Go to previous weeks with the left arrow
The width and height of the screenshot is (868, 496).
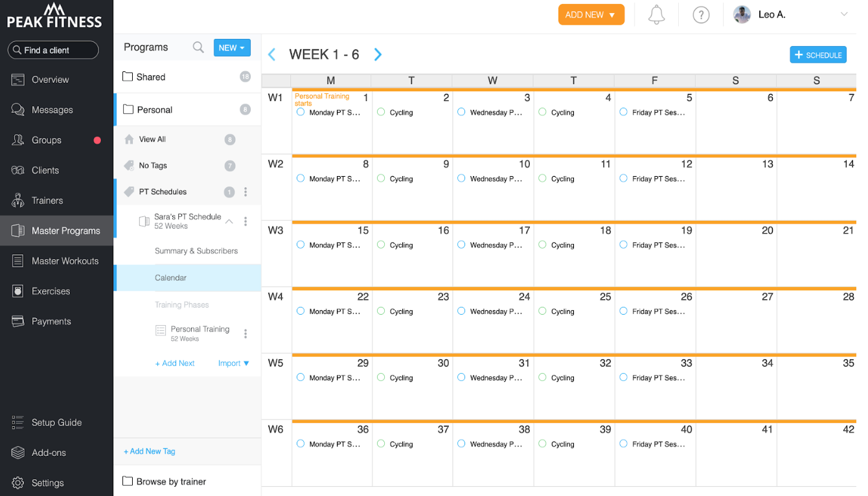pos(272,54)
